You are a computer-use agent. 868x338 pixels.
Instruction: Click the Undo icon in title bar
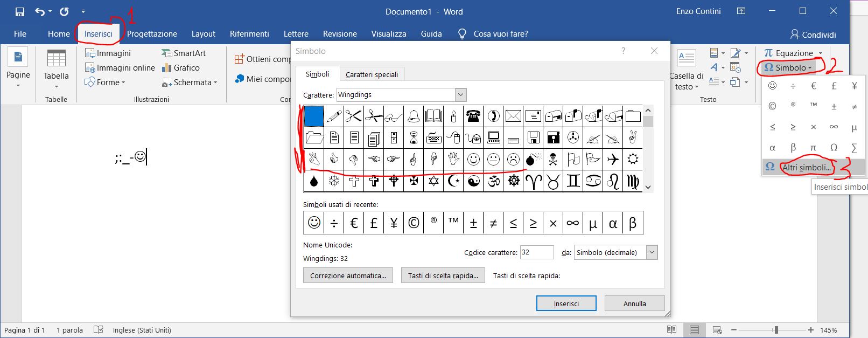pos(40,11)
